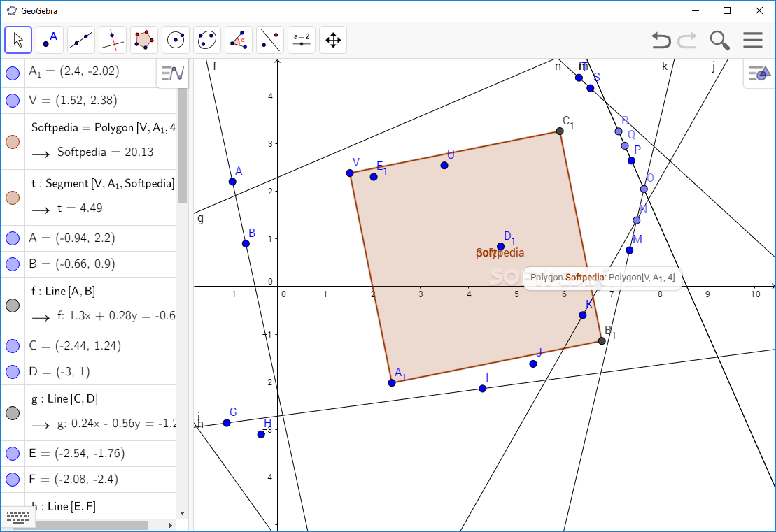The width and height of the screenshot is (776, 532).
Task: Click point K on the graph
Action: (x=582, y=315)
